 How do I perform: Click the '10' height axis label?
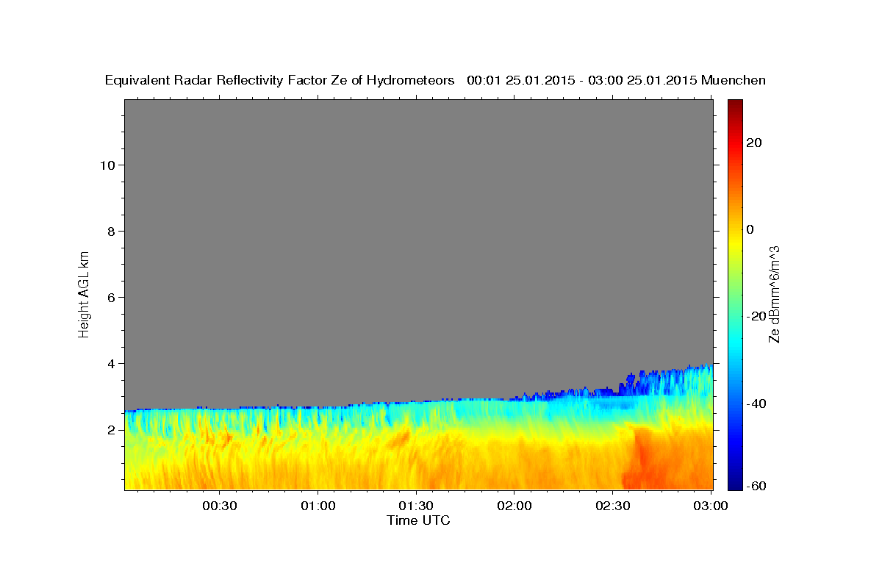[107, 165]
